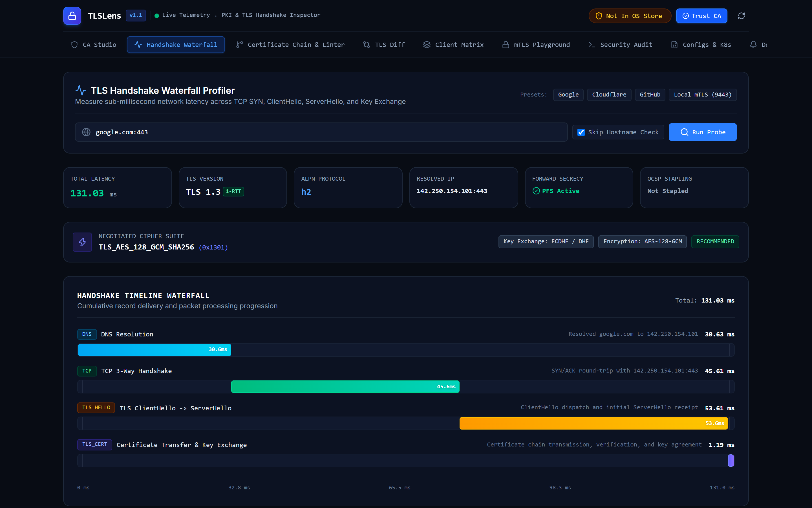Go to the mTLS Playground tab
Screen dimensions: 812x508
536,45
